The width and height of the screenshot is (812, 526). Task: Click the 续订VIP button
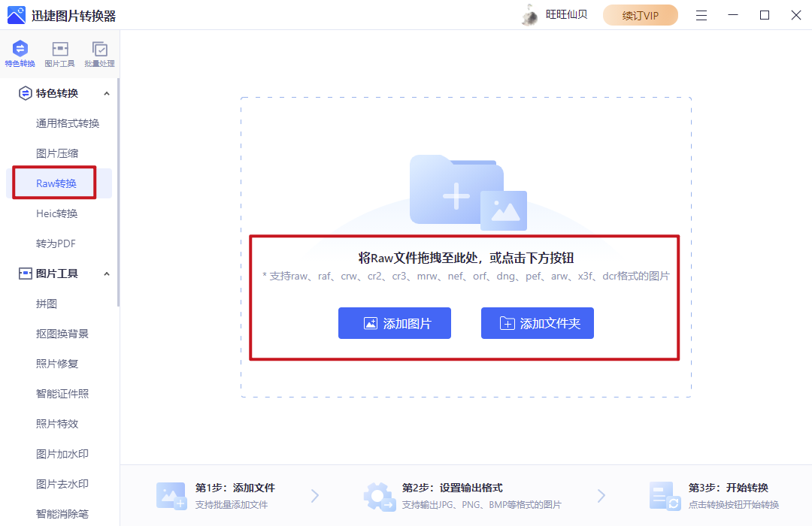click(x=640, y=14)
